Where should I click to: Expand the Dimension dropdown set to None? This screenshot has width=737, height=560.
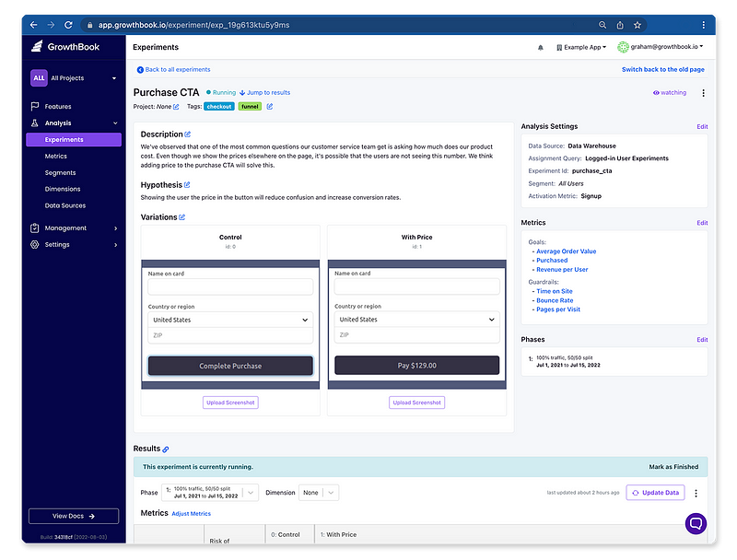pos(318,493)
